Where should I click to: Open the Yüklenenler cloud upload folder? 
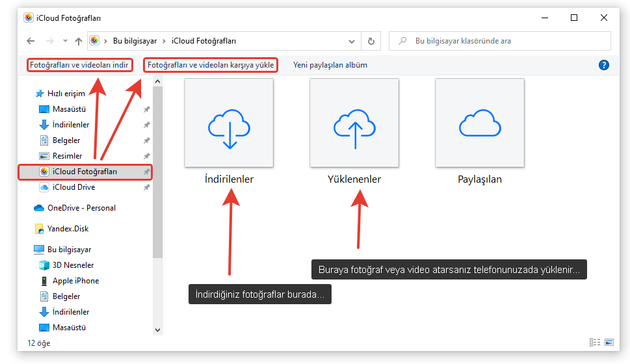pyautogui.click(x=354, y=122)
